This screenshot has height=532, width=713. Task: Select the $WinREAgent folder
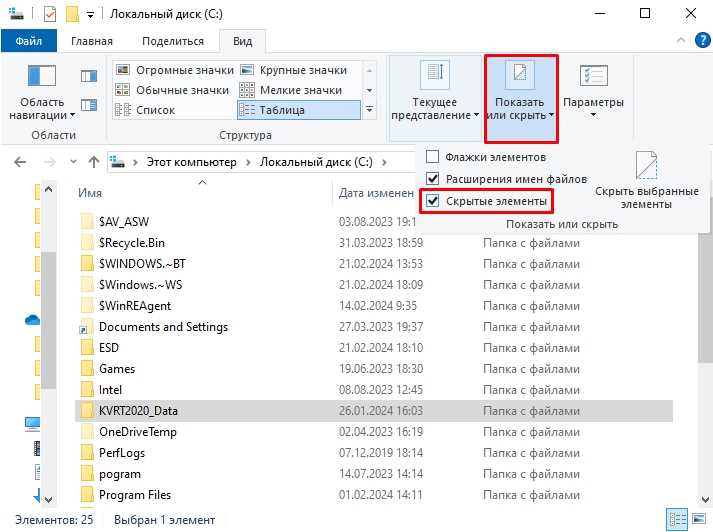[x=135, y=306]
